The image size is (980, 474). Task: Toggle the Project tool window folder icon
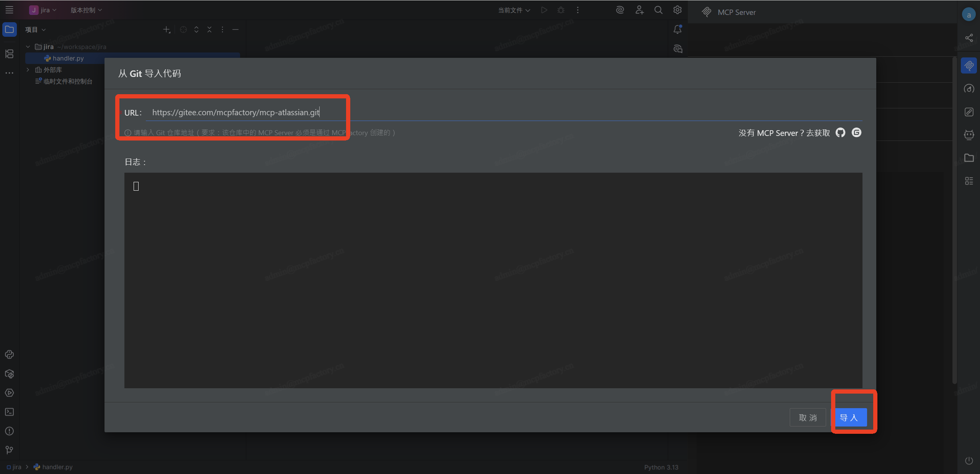[10, 29]
